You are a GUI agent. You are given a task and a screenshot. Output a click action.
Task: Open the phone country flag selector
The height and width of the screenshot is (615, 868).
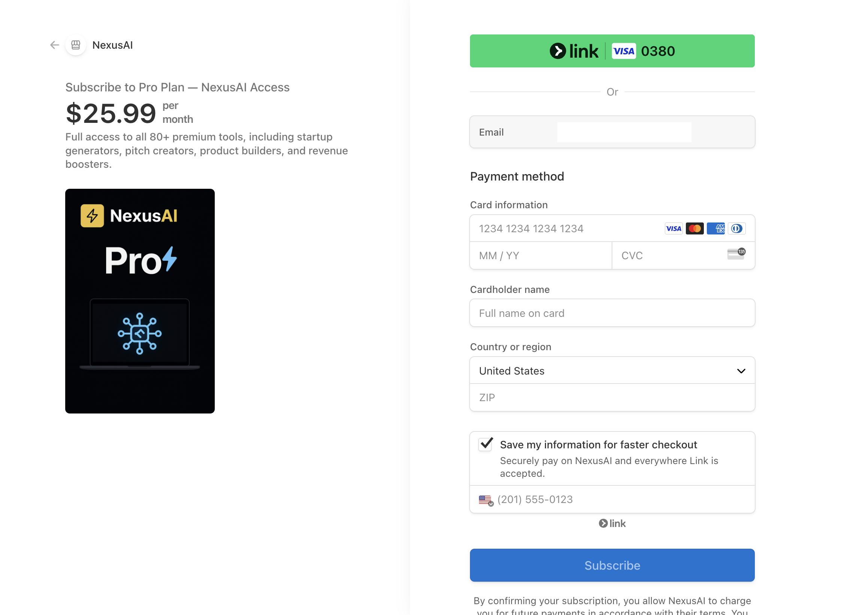tap(486, 500)
